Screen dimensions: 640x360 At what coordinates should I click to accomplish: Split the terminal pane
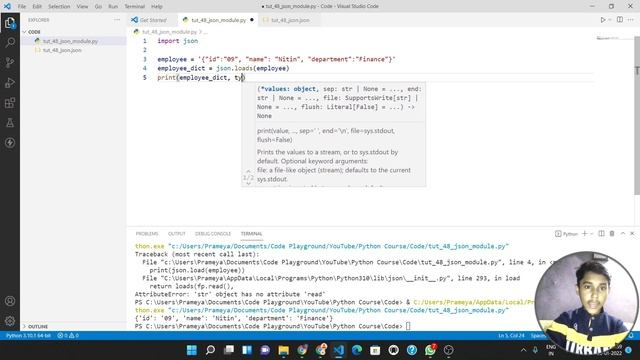coord(601,233)
